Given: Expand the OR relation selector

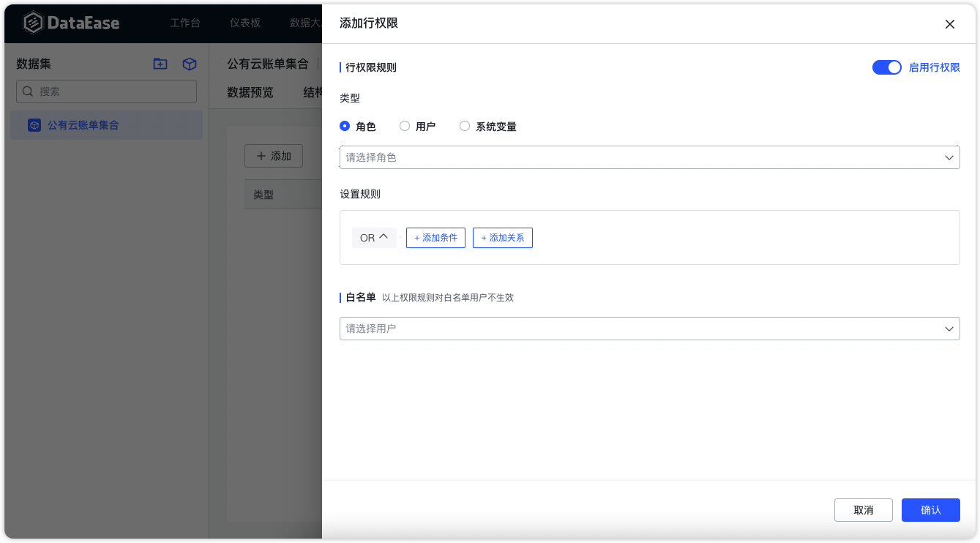Looking at the screenshot, I should pos(374,238).
